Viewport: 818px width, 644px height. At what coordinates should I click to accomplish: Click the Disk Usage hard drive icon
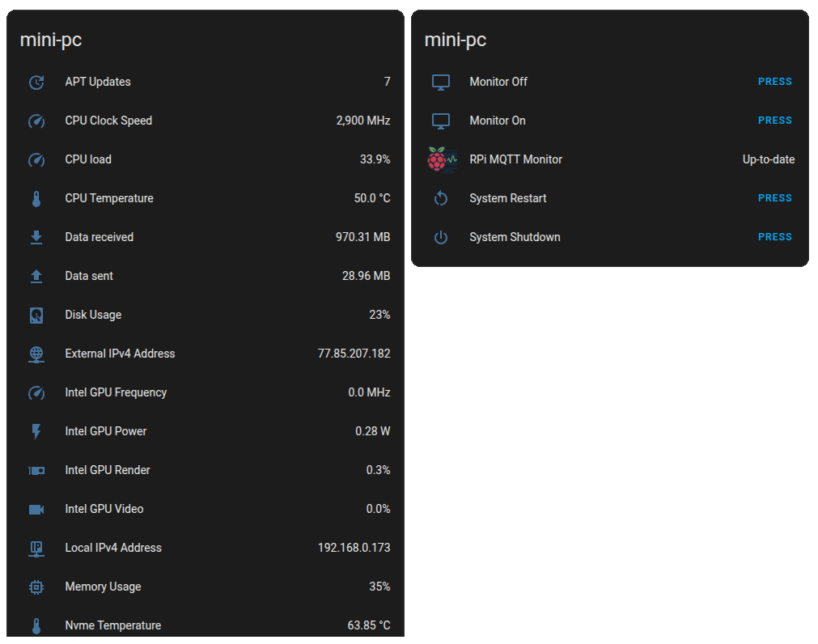[x=36, y=315]
